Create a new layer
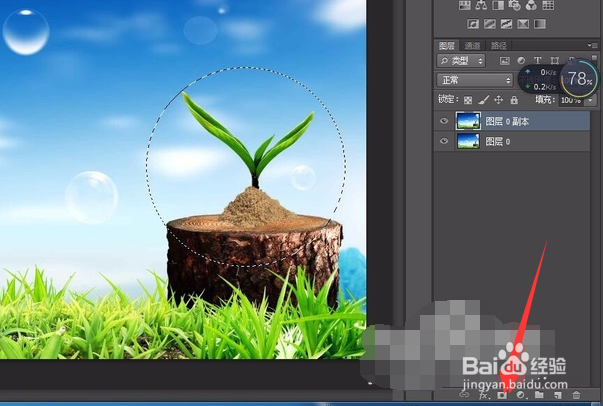Image resolution: width=603 pixels, height=406 pixels. tap(558, 395)
